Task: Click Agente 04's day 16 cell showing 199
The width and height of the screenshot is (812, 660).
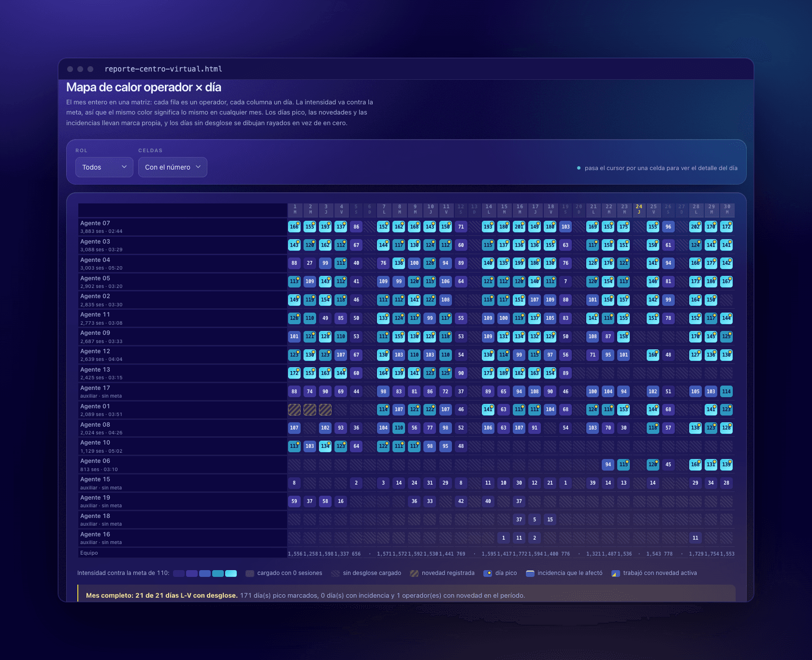Action: (519, 263)
